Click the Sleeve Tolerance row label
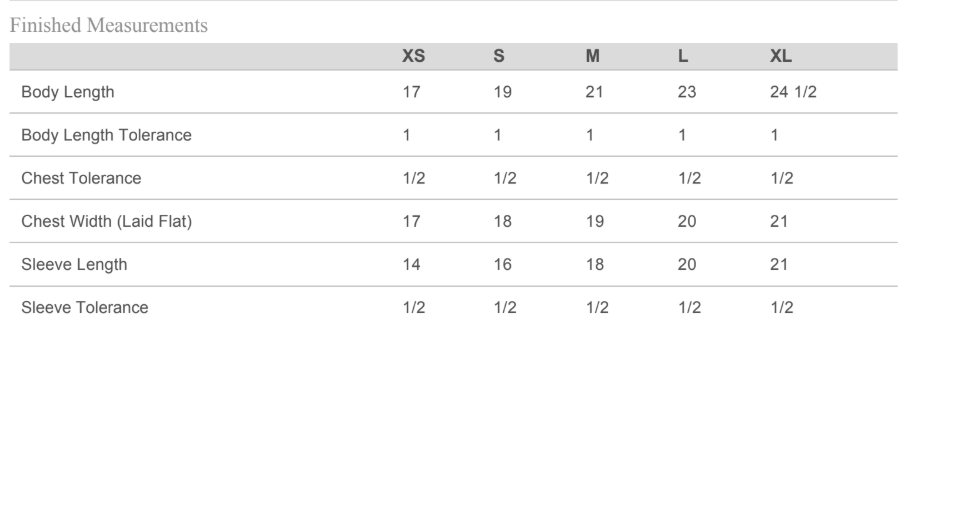This screenshot has width=956, height=523. coord(85,308)
